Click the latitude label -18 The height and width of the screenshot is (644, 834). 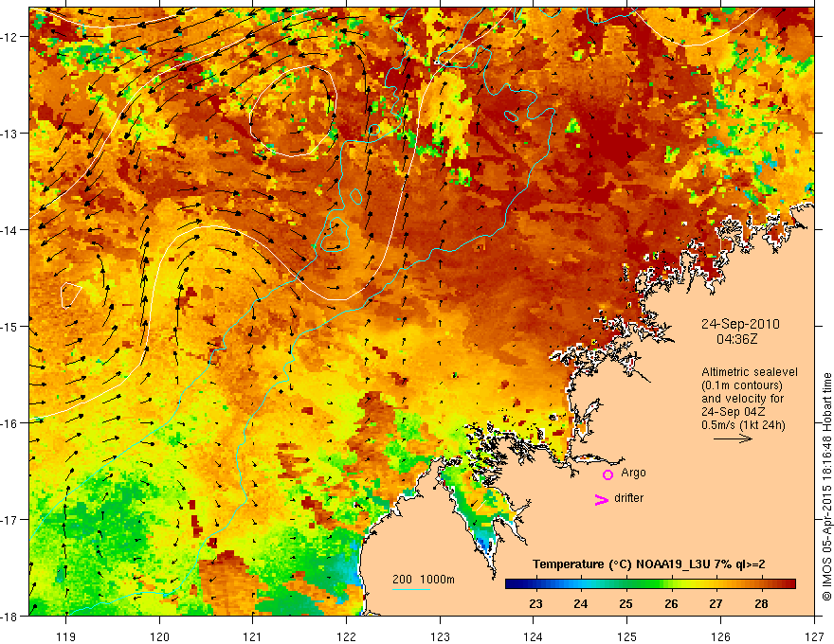(x=10, y=616)
